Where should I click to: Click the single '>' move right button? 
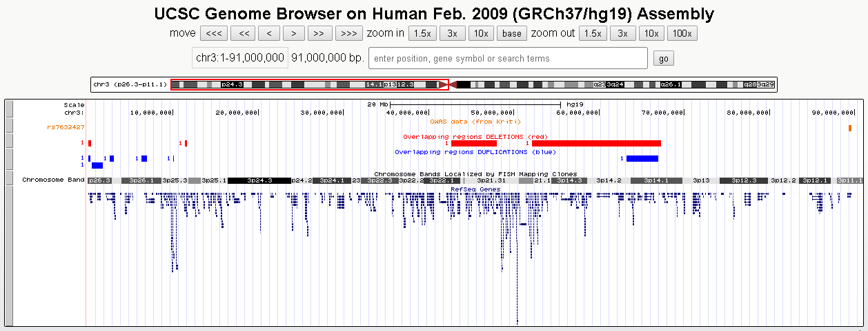294,34
